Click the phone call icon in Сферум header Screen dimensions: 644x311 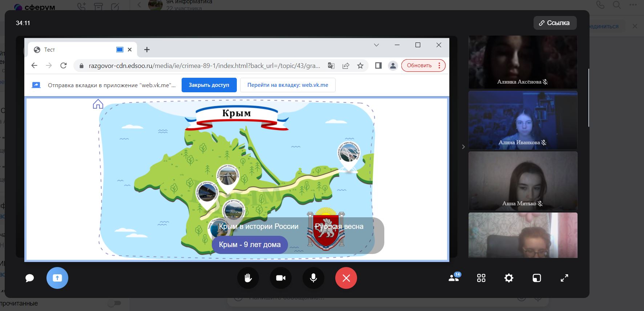coord(600,5)
